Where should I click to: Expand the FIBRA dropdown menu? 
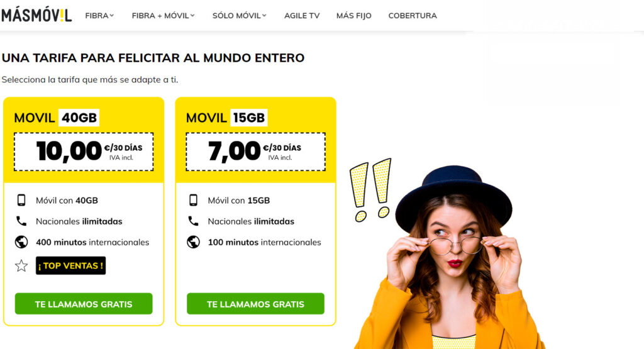[x=99, y=16]
